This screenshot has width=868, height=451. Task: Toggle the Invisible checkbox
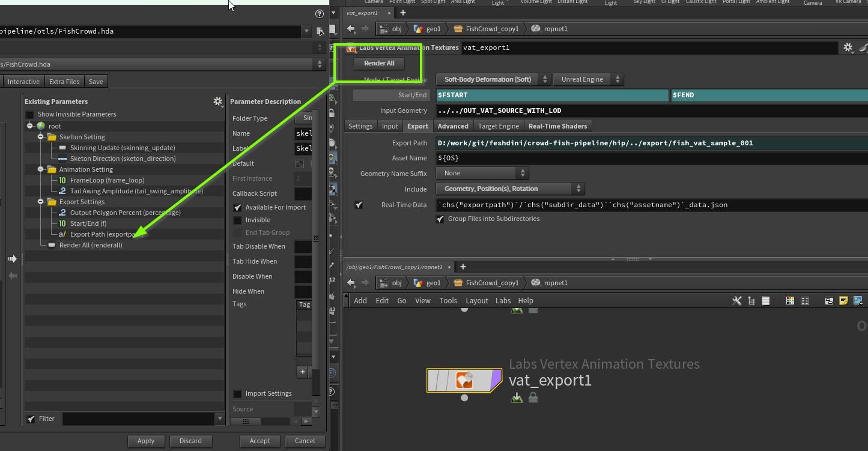(237, 220)
